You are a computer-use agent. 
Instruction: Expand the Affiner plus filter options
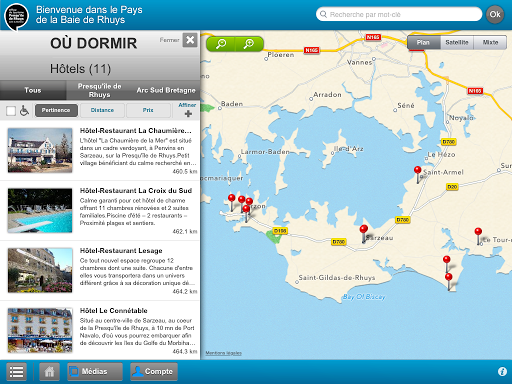[x=187, y=110]
